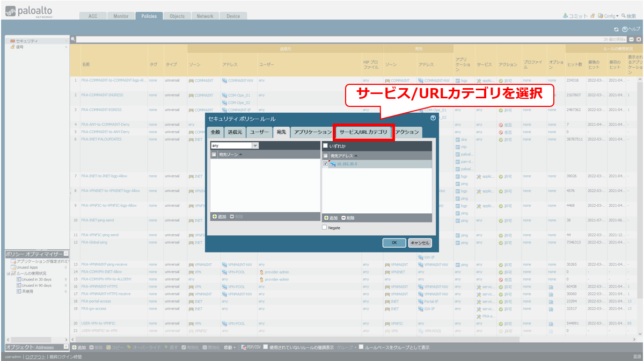Viewport: 644px width, 361px height.
Task: Click the commit icon in top bar
Action: tap(565, 16)
